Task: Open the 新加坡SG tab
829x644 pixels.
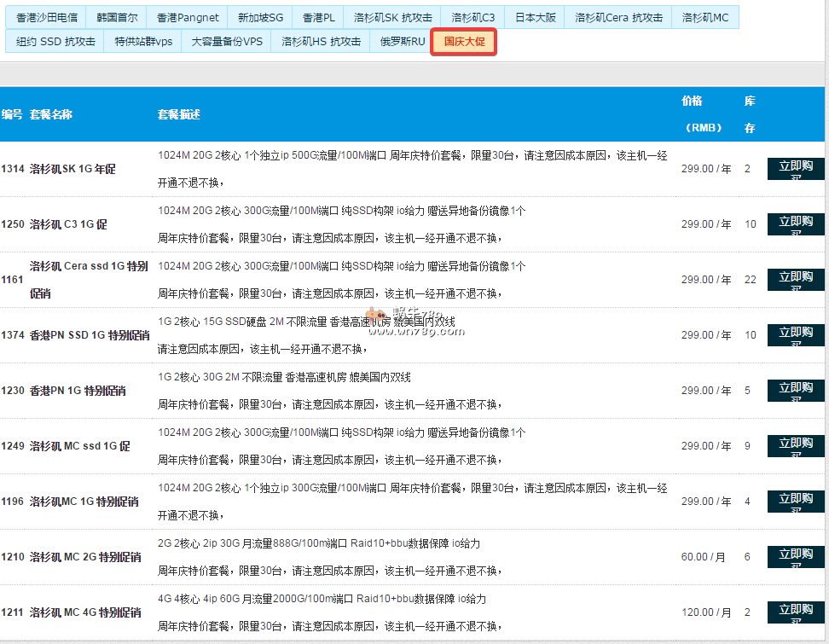Action: (x=260, y=17)
